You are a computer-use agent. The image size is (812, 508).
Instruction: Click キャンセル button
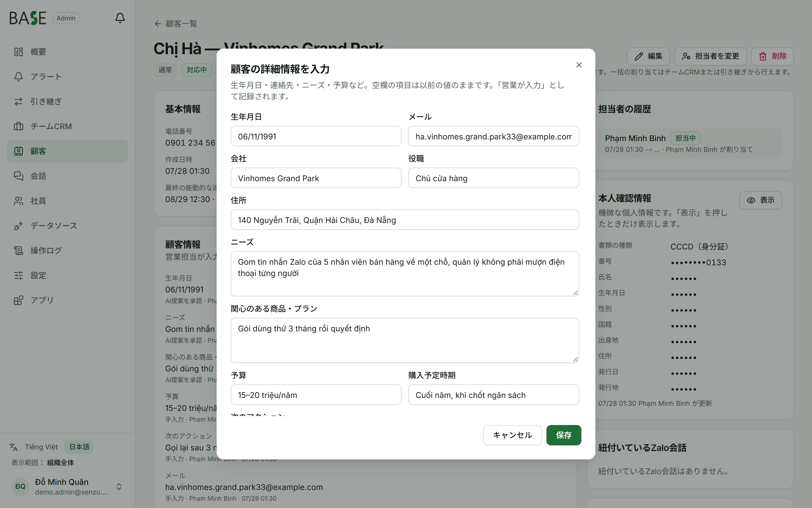point(512,435)
